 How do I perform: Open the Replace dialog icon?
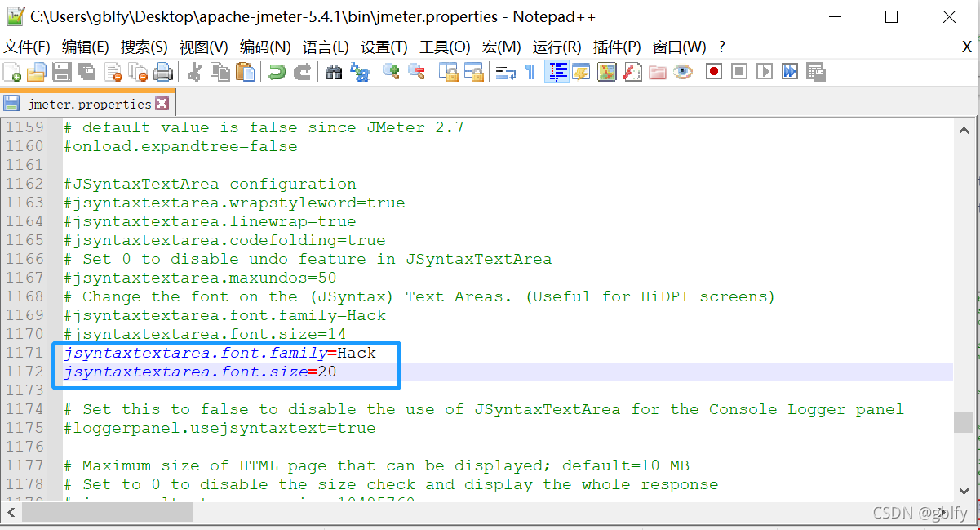[359, 72]
